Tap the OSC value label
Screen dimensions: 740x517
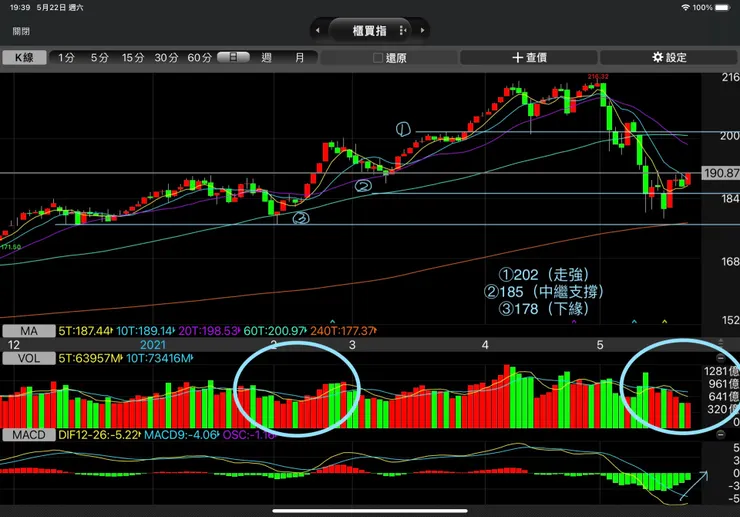pyautogui.click(x=249, y=435)
